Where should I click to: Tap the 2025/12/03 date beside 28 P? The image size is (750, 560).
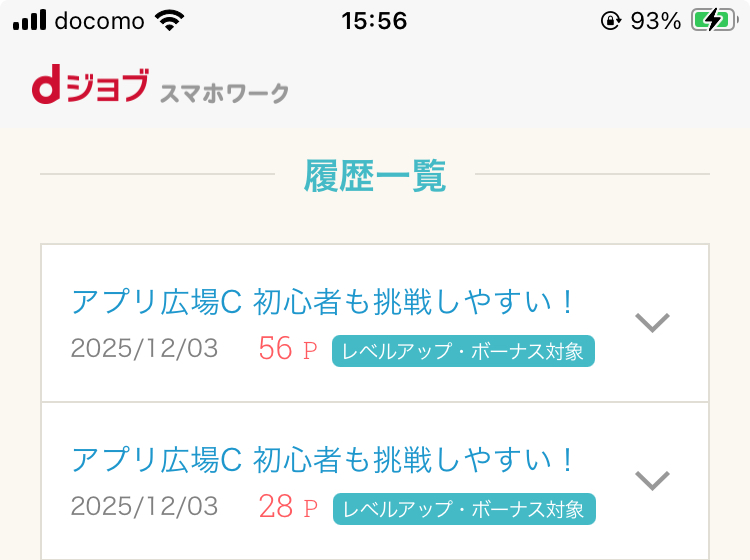[144, 507]
